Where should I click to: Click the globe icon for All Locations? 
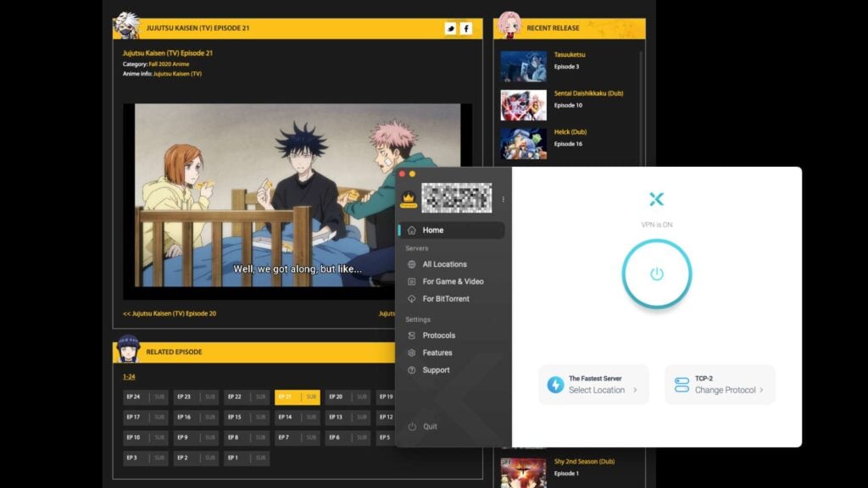coord(411,264)
